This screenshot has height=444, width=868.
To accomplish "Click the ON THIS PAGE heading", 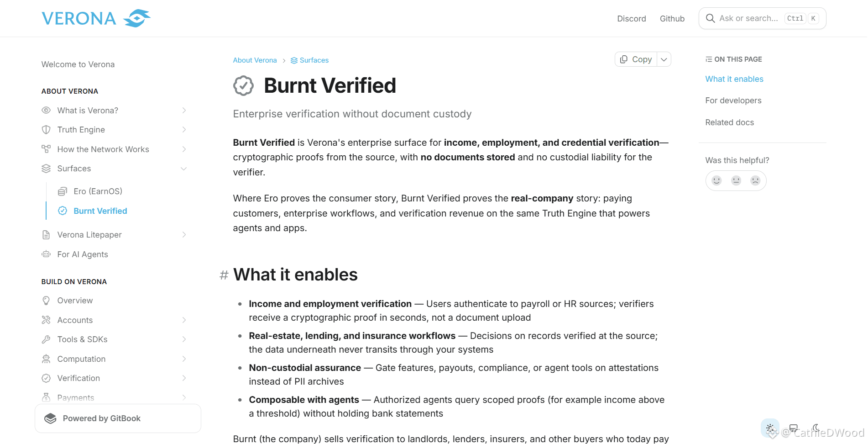I will click(x=738, y=59).
